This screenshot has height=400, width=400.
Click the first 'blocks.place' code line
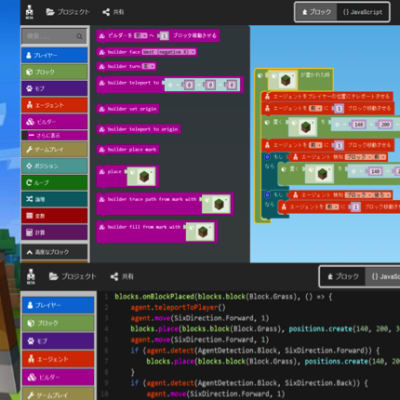coord(265,329)
